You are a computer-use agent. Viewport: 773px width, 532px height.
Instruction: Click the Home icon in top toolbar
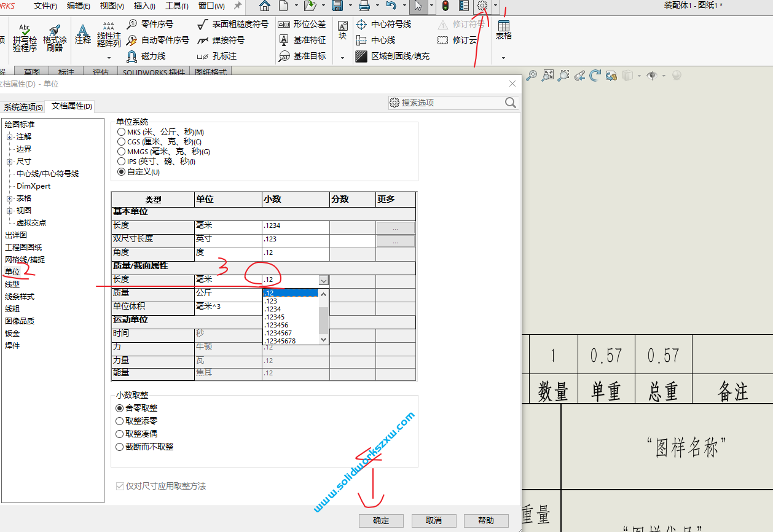(x=264, y=6)
